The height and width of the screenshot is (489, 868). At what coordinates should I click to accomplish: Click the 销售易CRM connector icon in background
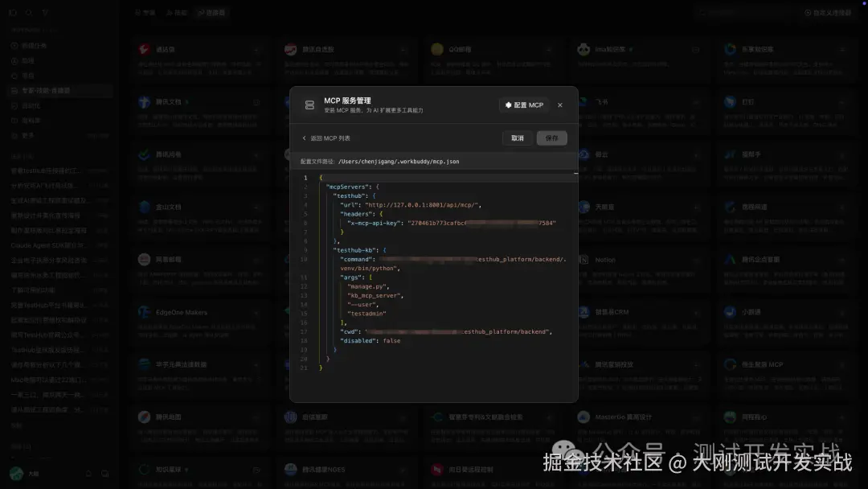583,312
